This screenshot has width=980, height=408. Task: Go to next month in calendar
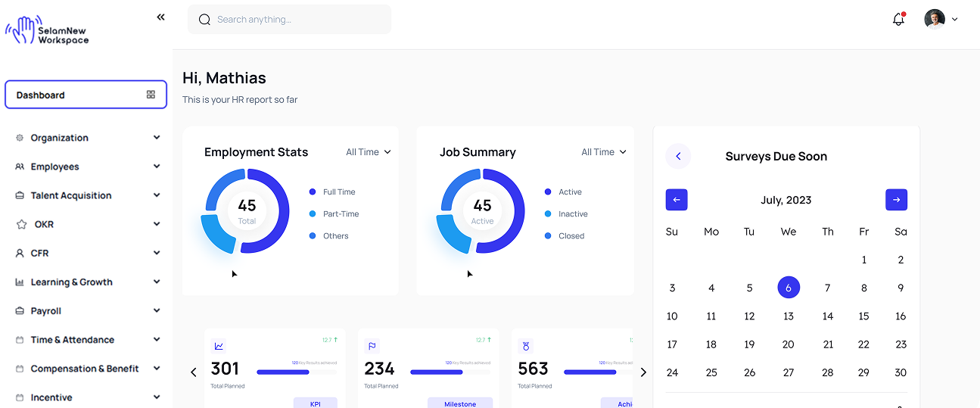pyautogui.click(x=896, y=200)
